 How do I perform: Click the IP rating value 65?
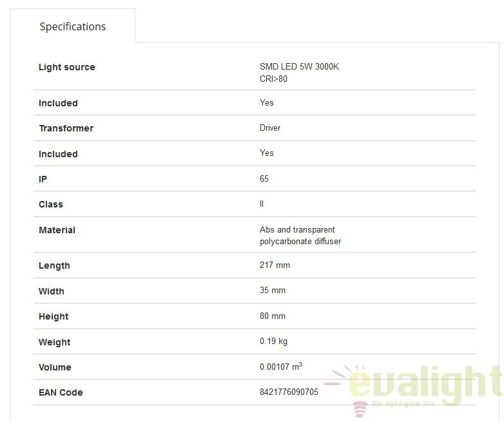(x=264, y=178)
